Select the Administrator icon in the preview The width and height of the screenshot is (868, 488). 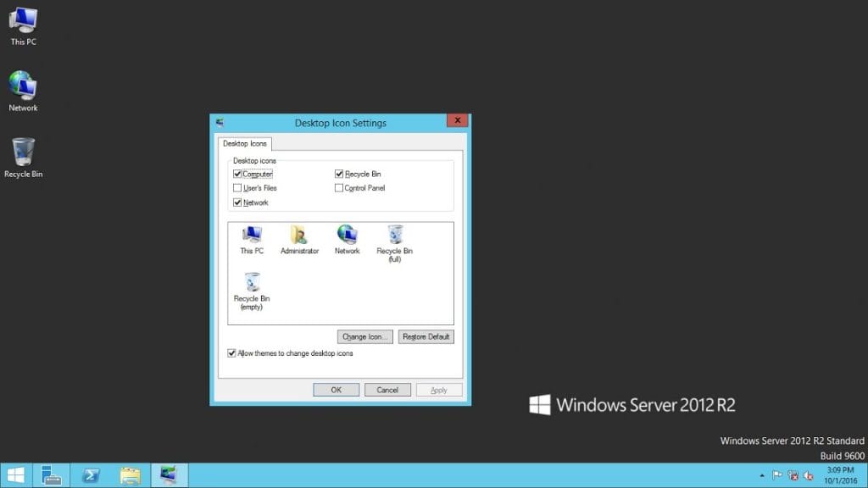point(298,236)
